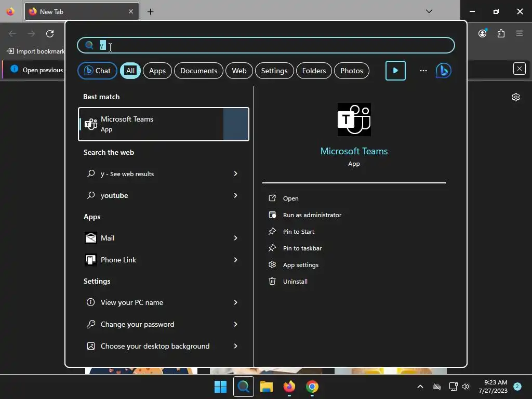Viewport: 532px width, 399px height.
Task: Click Uninstall for Microsoft Teams
Action: [295, 282]
